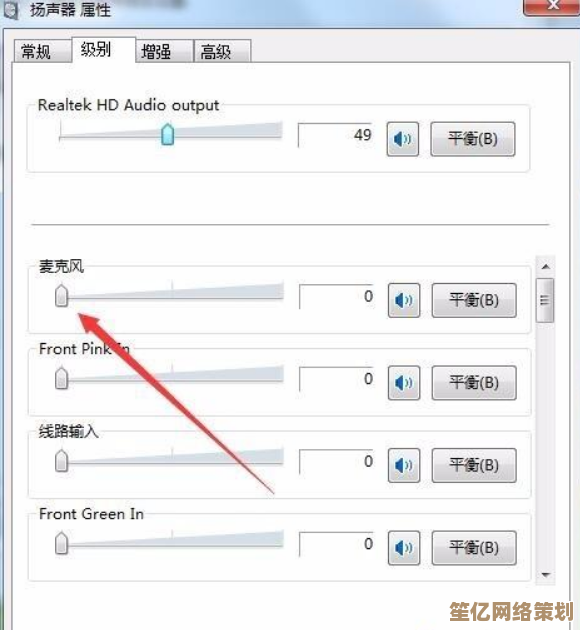
Task: Toggle mute on Front Pink In
Action: coord(404,383)
